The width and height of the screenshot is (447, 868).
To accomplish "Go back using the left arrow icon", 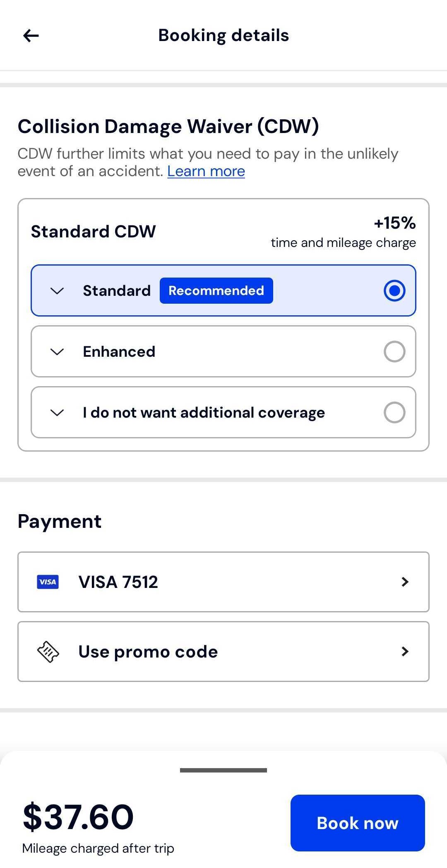I will tap(31, 36).
